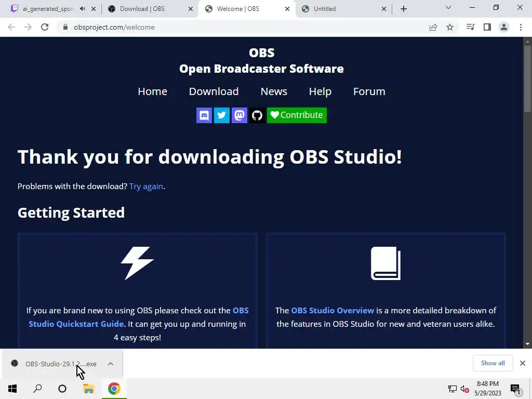Click the Try again download link

(146, 187)
